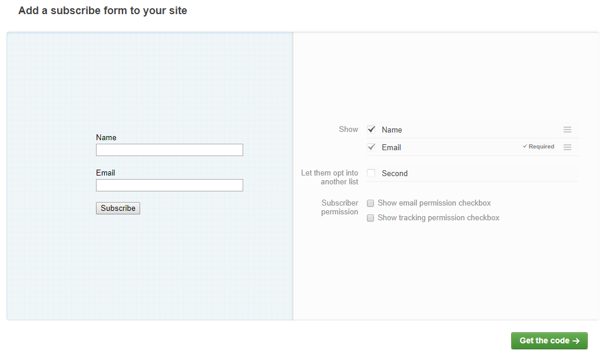Screen dimensions: 606x364
Task: Click the Second list label
Action: (395, 174)
